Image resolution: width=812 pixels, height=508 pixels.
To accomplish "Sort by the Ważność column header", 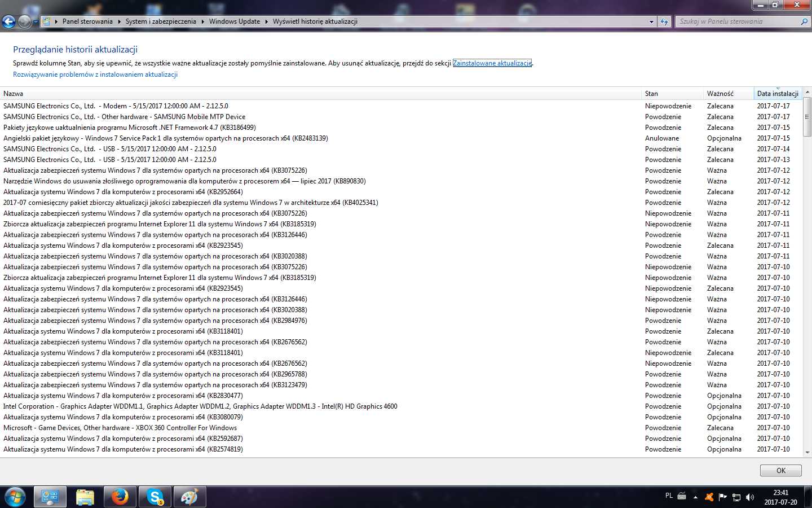I will pos(729,94).
